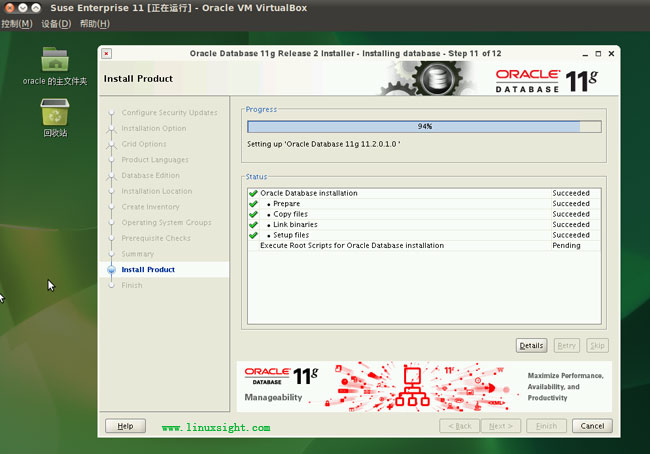Click the Oracle 11g logo in header
The image size is (650, 454).
[x=547, y=81]
